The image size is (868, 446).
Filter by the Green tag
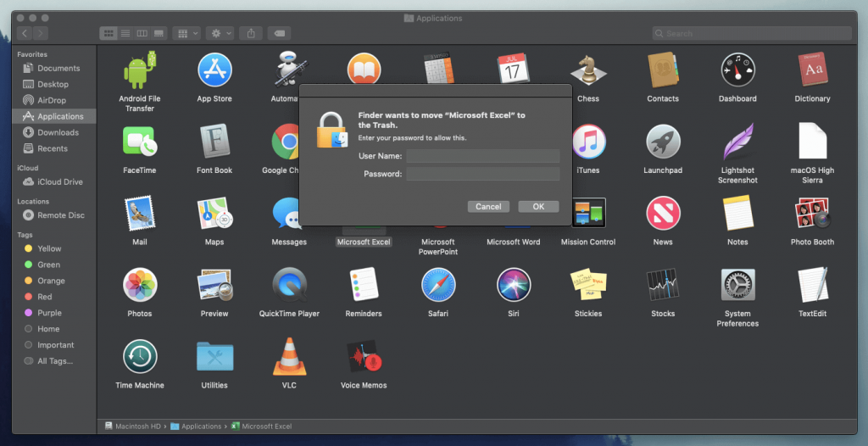53,265
